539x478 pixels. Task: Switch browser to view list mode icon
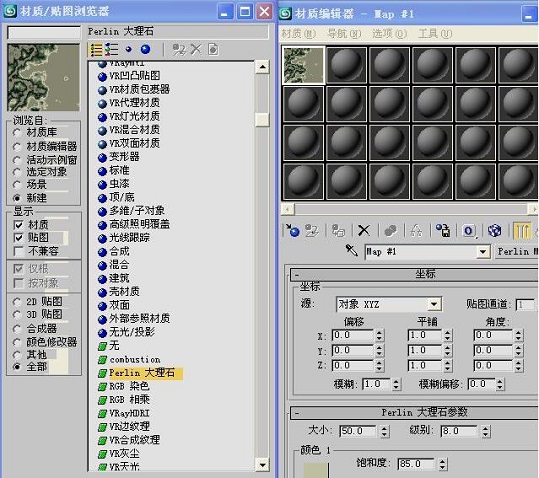[x=96, y=50]
